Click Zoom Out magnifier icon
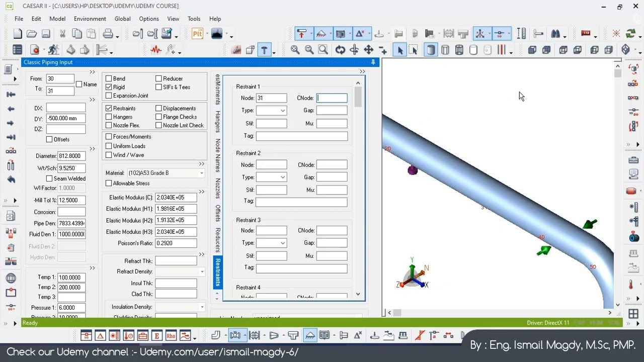This screenshot has width=644, height=362. [309, 50]
